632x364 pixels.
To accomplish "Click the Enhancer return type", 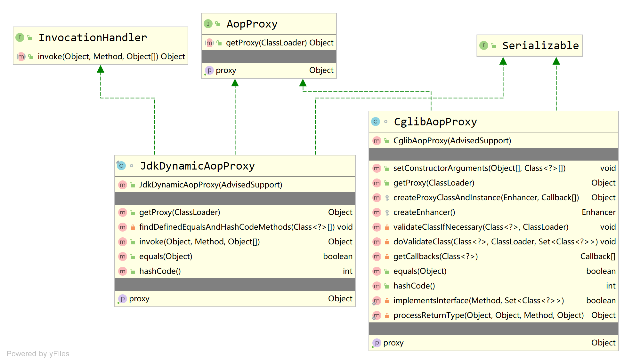I will tap(598, 212).
